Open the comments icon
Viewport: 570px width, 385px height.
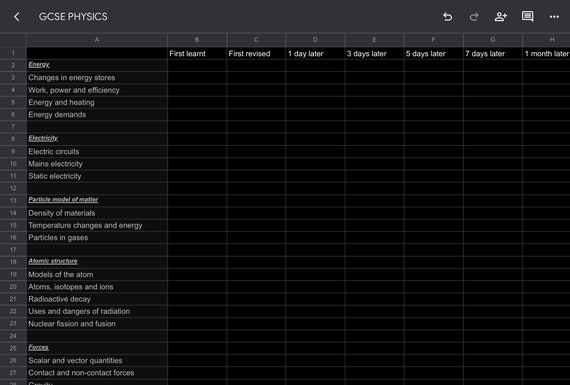[x=527, y=16]
